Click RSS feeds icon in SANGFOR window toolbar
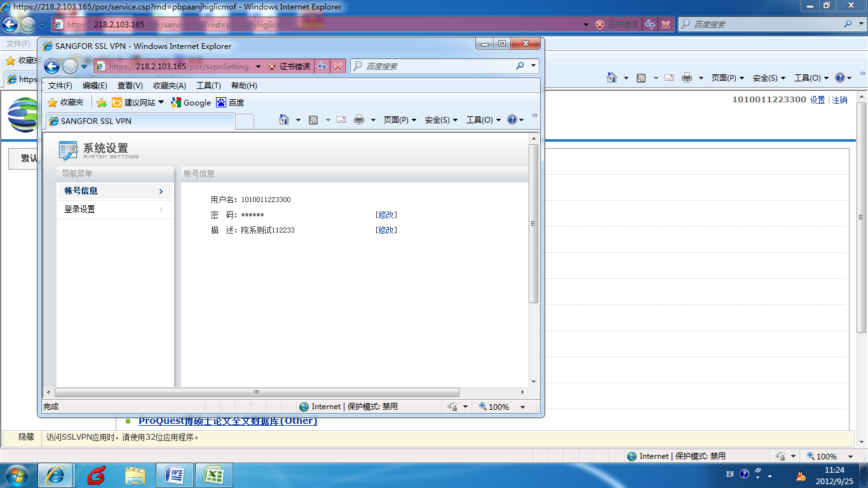868x488 pixels. [x=313, y=119]
